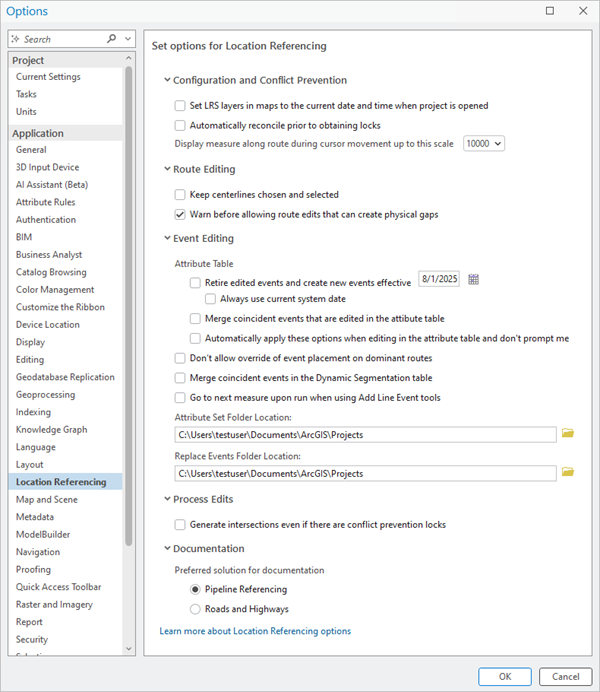Check Always use current system date
The width and height of the screenshot is (600, 692).
(x=210, y=299)
